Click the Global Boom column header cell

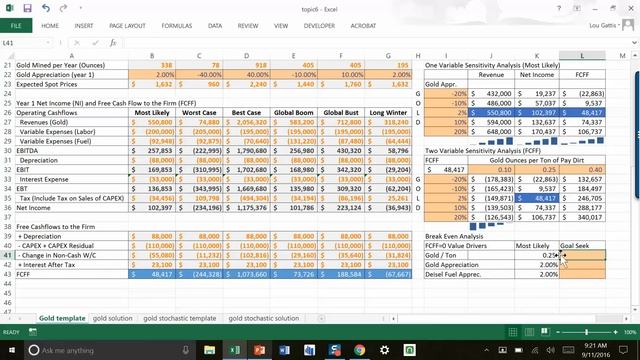coord(293,113)
